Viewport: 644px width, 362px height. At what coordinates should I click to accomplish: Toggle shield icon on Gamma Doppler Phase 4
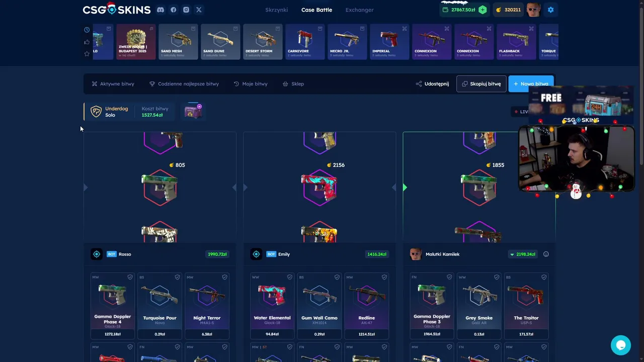pyautogui.click(x=130, y=277)
